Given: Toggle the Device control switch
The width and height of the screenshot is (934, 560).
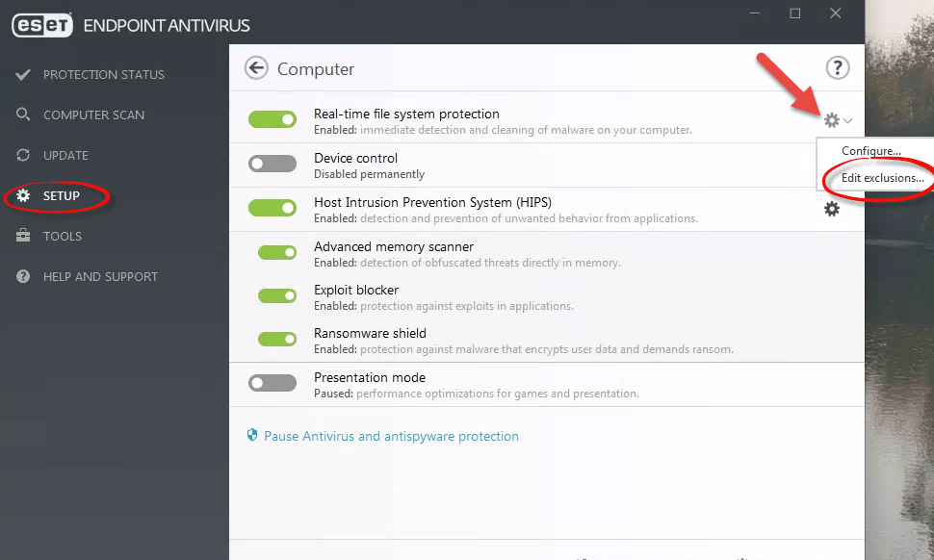Looking at the screenshot, I should click(272, 163).
